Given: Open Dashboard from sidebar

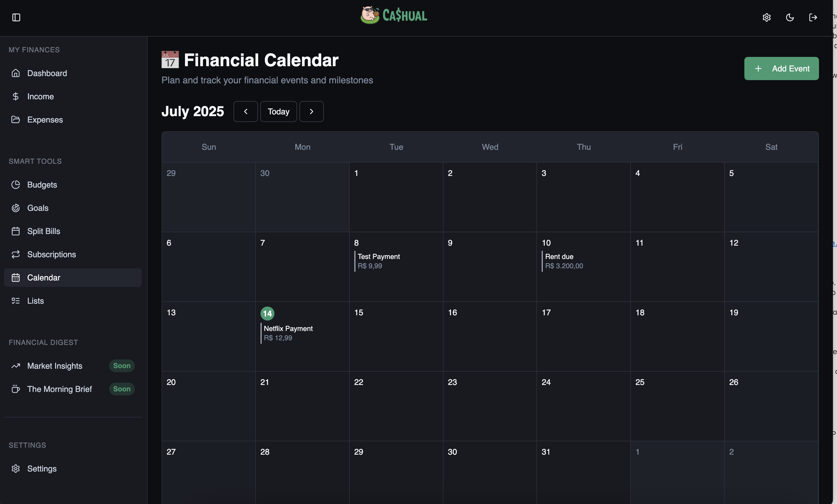Looking at the screenshot, I should [47, 73].
